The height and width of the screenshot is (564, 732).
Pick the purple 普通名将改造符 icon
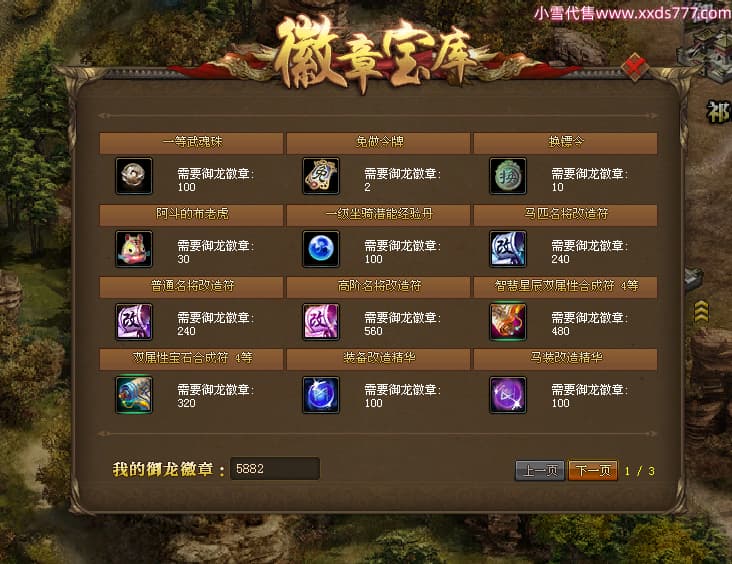134,322
